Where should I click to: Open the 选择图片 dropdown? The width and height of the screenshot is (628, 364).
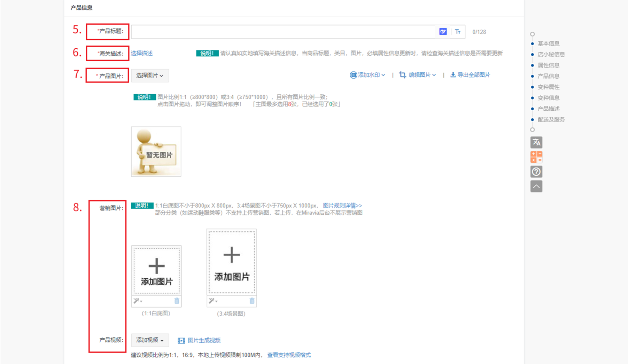tap(150, 76)
